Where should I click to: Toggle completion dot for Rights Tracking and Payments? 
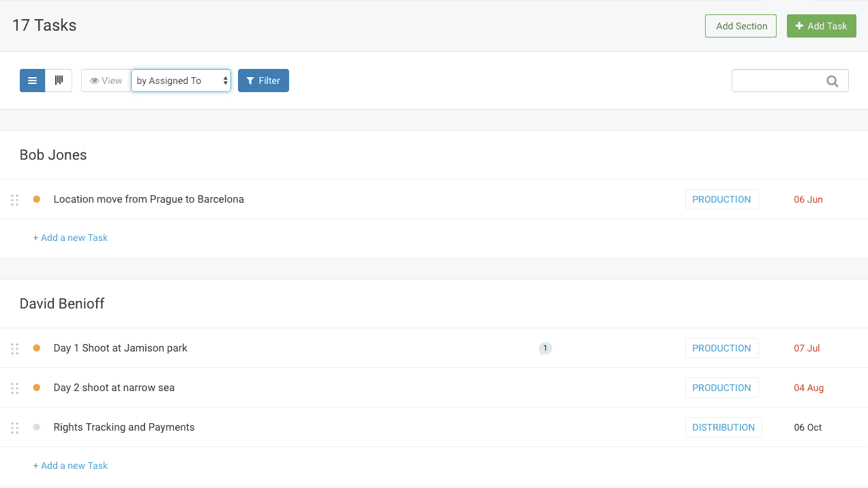click(36, 427)
